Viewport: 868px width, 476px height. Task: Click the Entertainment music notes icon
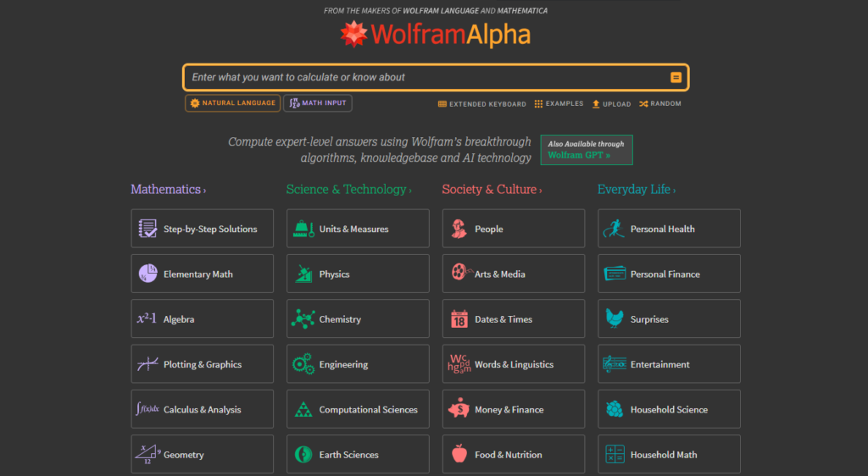(615, 364)
